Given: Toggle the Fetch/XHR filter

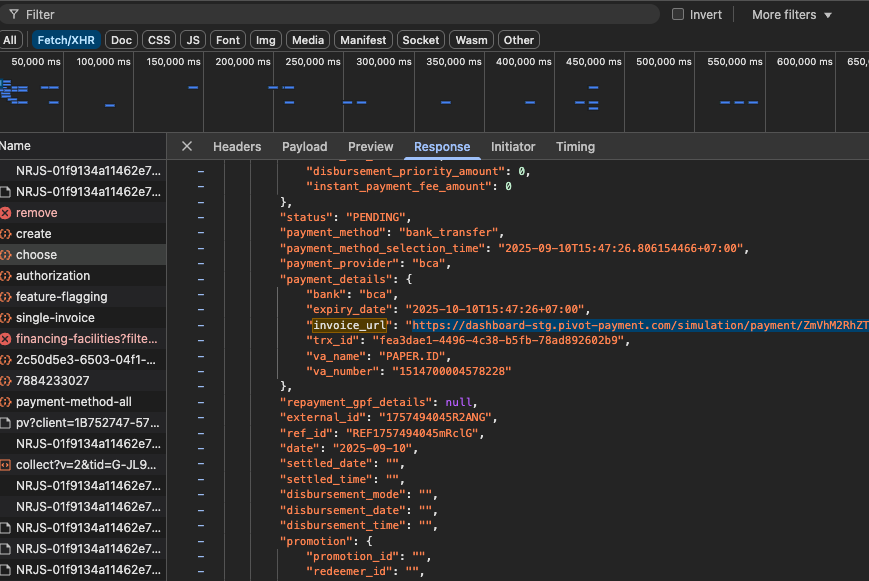Looking at the screenshot, I should 65,40.
